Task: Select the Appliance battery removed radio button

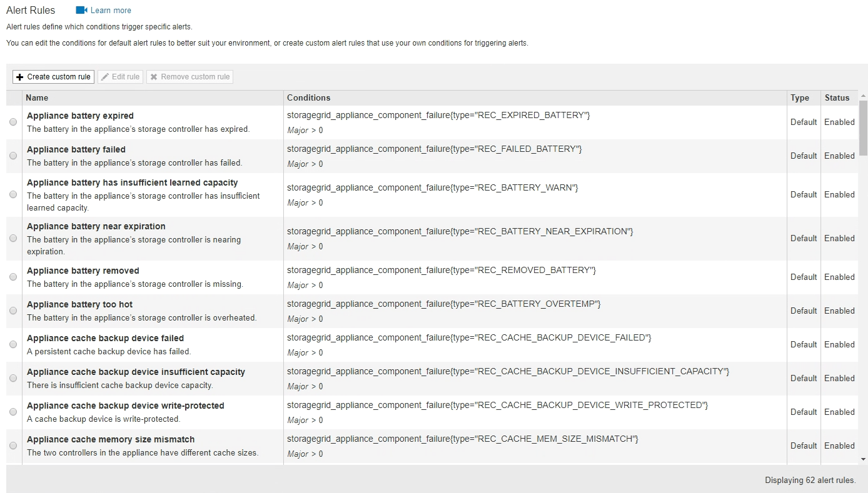Action: (13, 277)
